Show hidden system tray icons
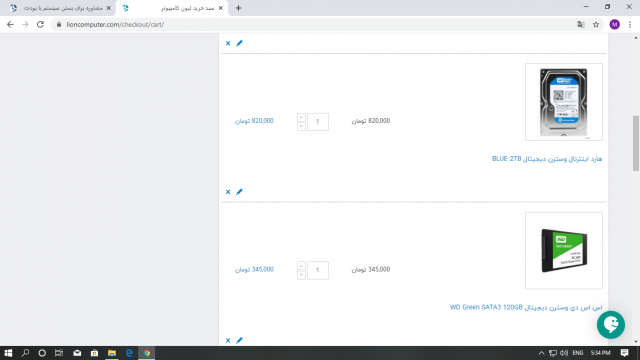The image size is (640, 360). coord(541,353)
